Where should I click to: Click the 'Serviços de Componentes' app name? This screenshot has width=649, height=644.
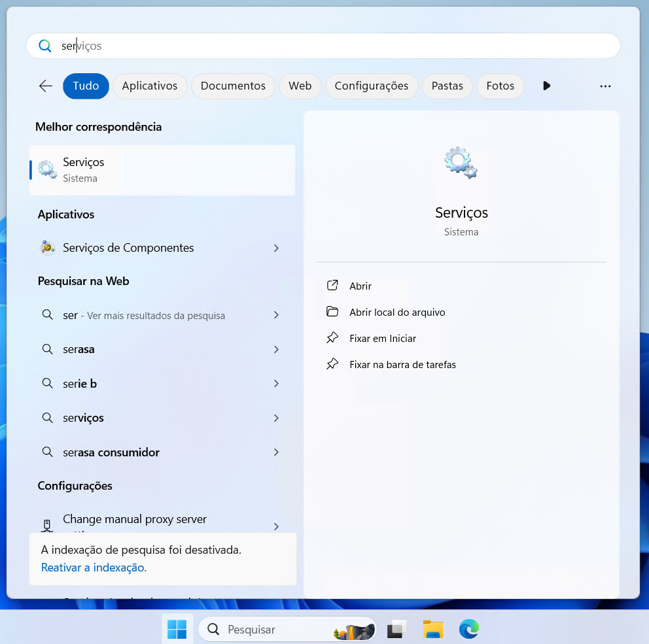pyautogui.click(x=128, y=248)
